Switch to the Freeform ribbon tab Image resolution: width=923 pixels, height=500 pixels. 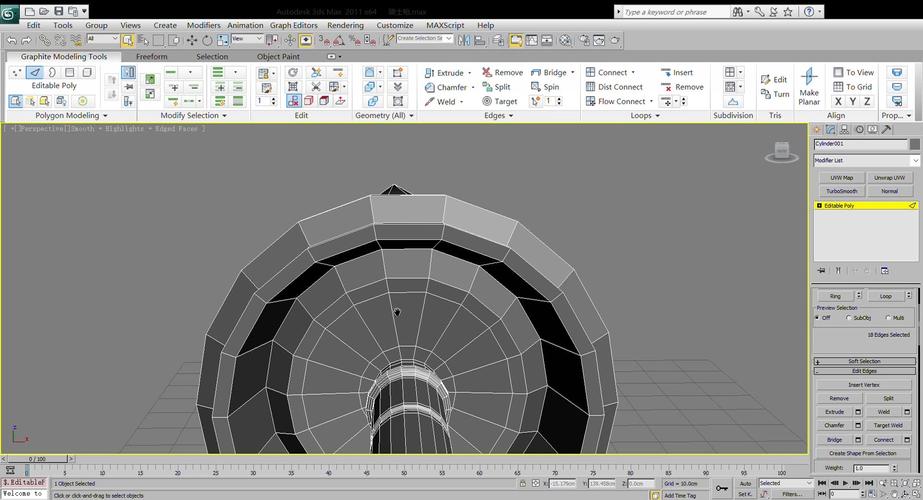[x=152, y=57]
